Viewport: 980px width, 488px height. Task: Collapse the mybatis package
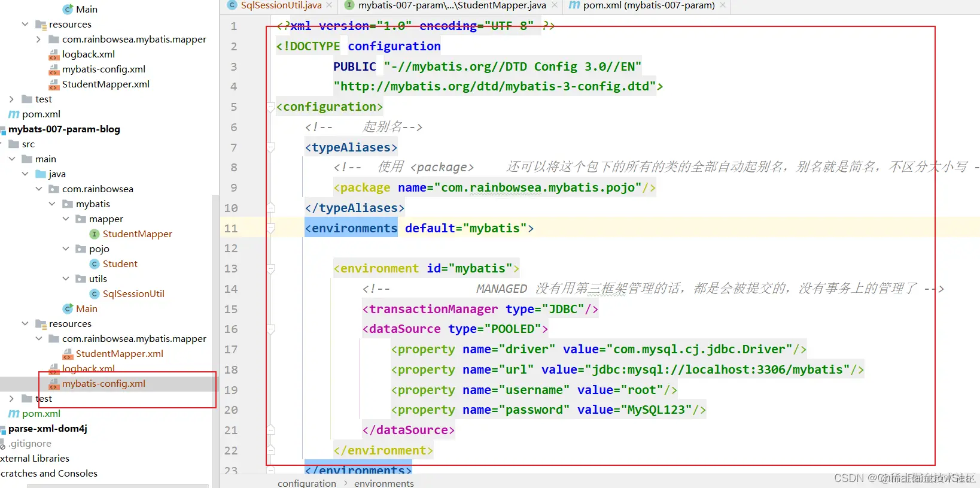click(52, 204)
